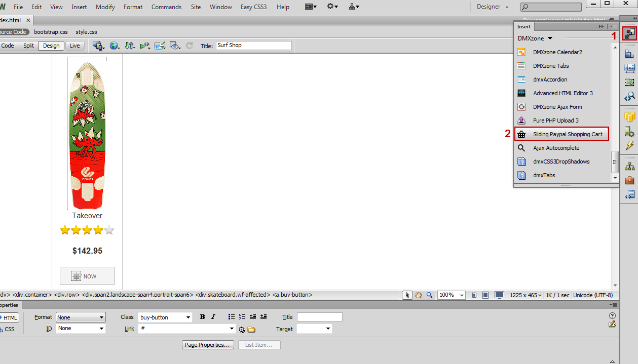
Task: Open the Files panel icon
Action: tap(629, 166)
